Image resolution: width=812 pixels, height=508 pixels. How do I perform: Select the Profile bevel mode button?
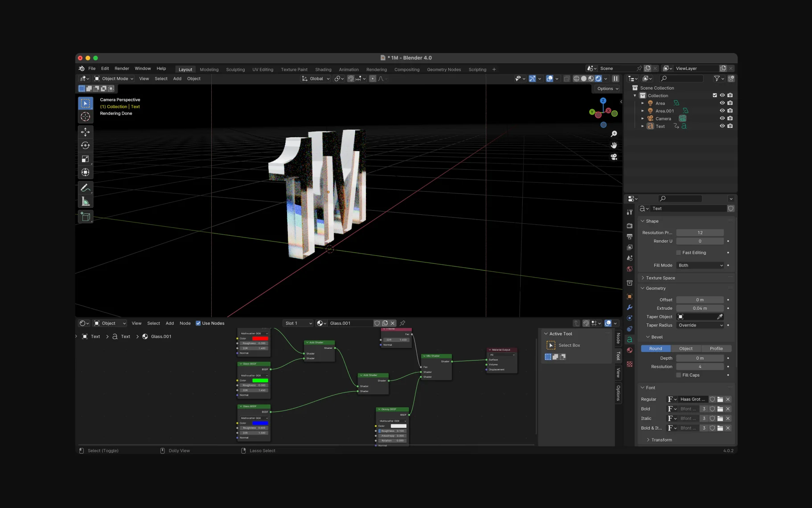pyautogui.click(x=716, y=349)
